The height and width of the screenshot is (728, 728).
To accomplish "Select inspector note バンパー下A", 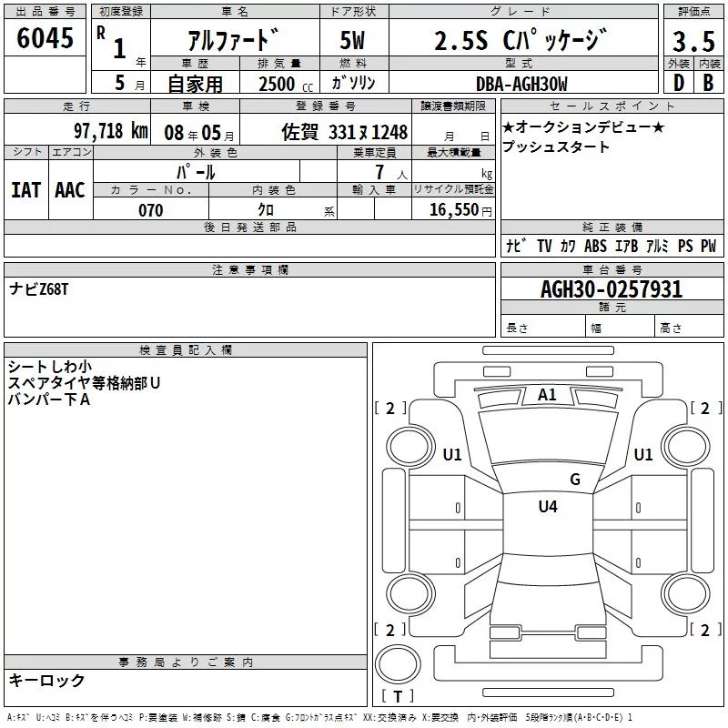I will pos(49,399).
